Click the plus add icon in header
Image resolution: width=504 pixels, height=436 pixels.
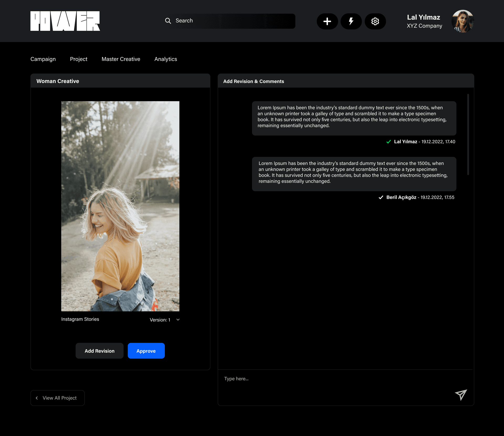pos(327,21)
